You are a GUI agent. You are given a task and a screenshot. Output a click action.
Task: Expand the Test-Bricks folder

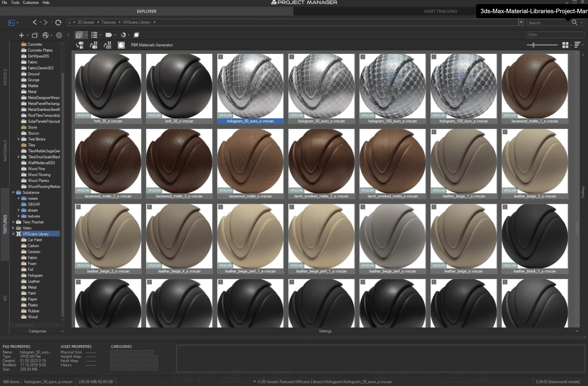point(19,139)
